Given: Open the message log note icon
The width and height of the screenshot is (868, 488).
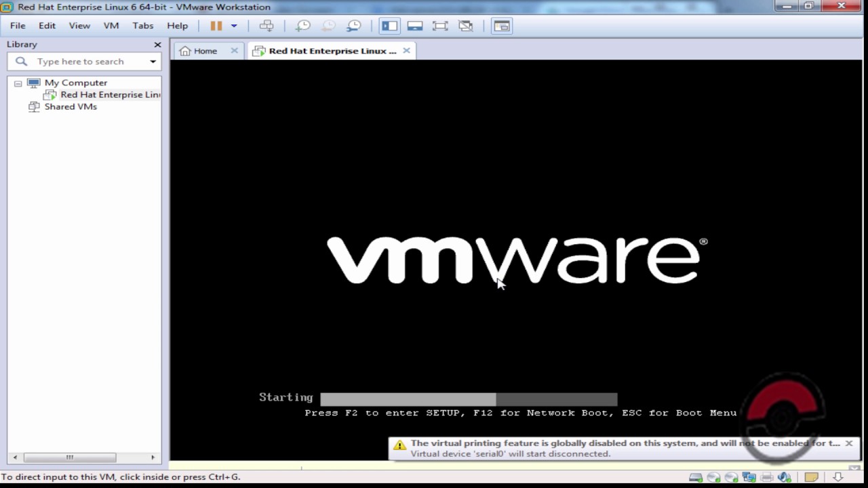Looking at the screenshot, I should (x=811, y=477).
